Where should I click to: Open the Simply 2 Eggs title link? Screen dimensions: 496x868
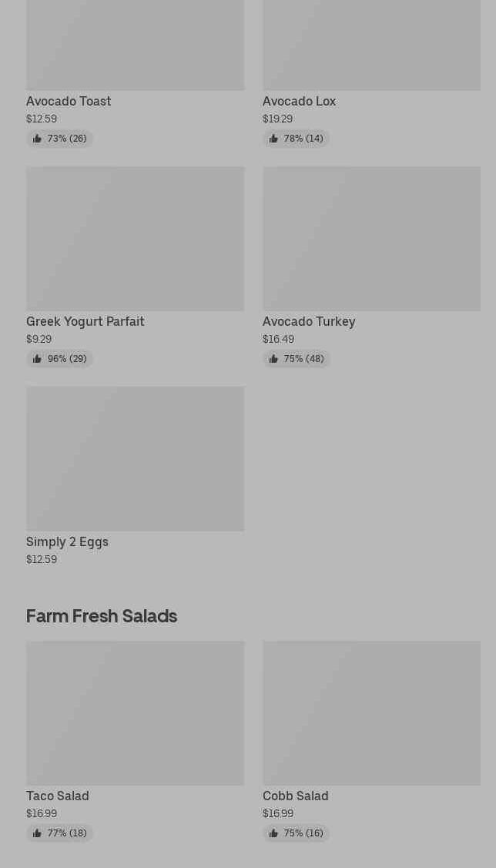coord(67,541)
